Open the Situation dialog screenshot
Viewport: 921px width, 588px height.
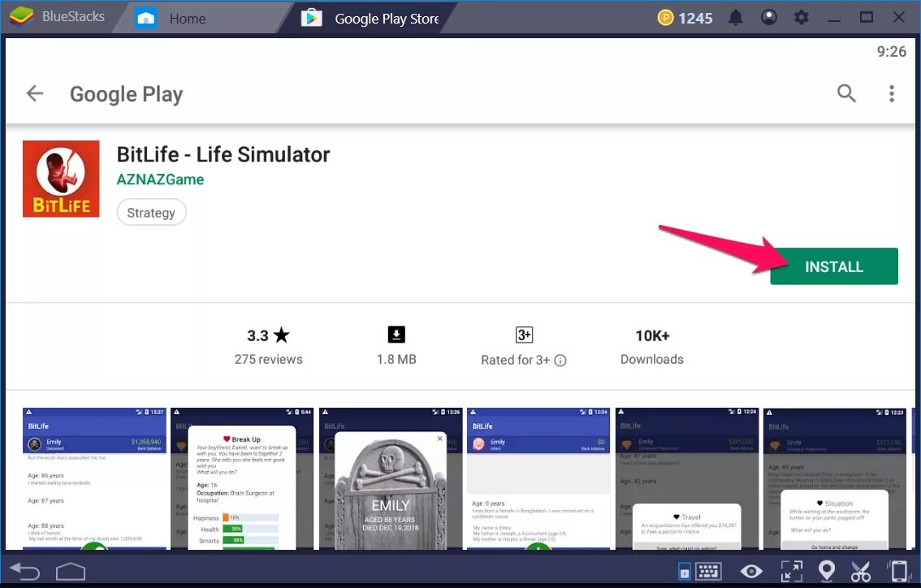pyautogui.click(x=835, y=478)
